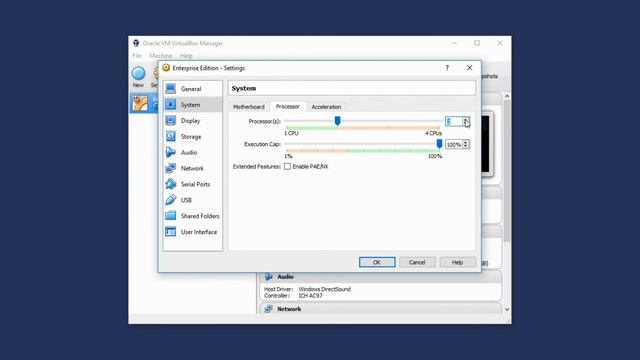Click the VM list entry icon in Manager
The width and height of the screenshot is (640, 360).
coord(140,103)
